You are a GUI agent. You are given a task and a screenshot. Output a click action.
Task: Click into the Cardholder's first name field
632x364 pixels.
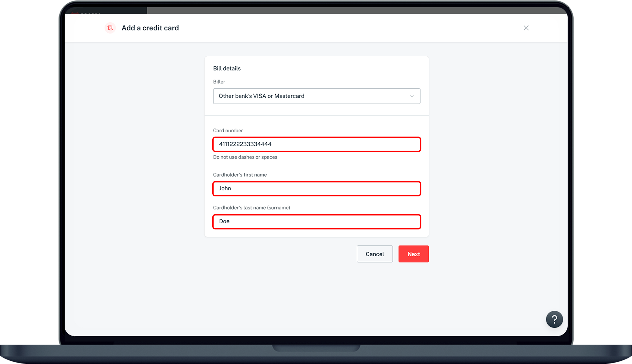point(316,189)
